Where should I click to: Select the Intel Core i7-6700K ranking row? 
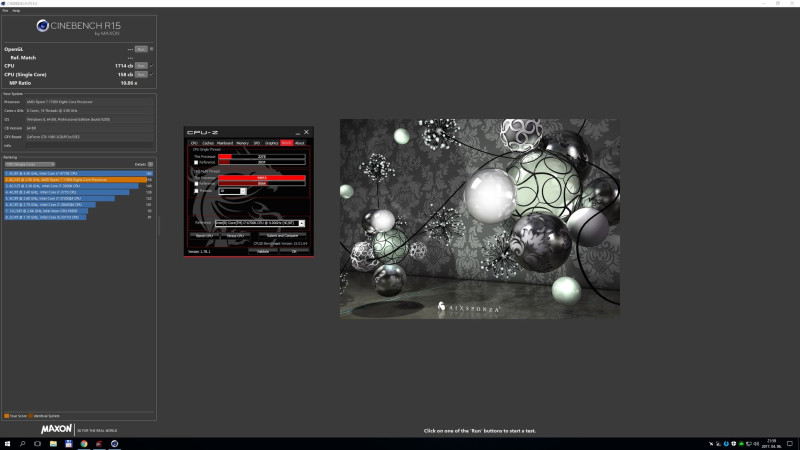(79, 173)
